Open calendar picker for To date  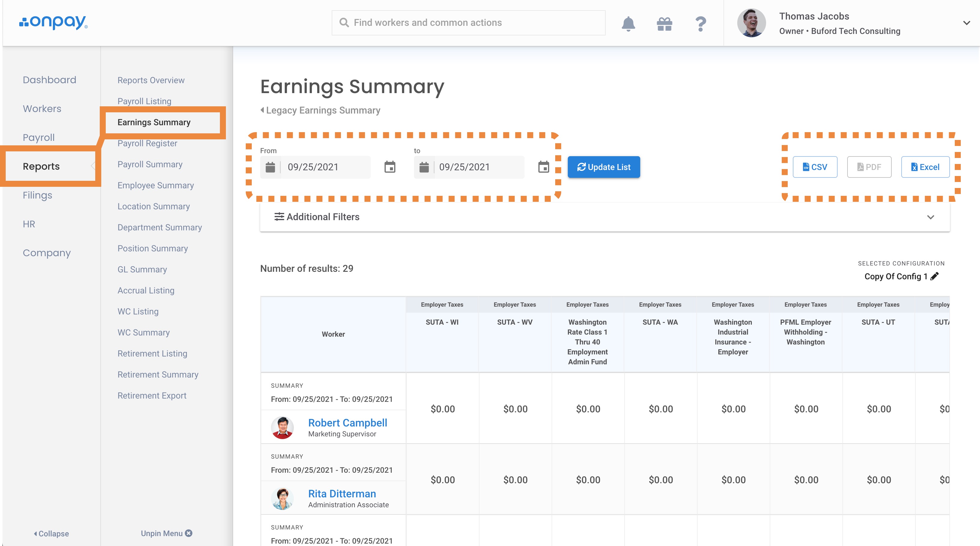[543, 167]
